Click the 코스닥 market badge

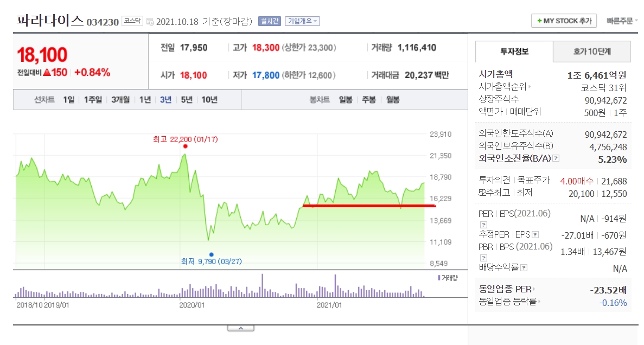[x=132, y=21]
